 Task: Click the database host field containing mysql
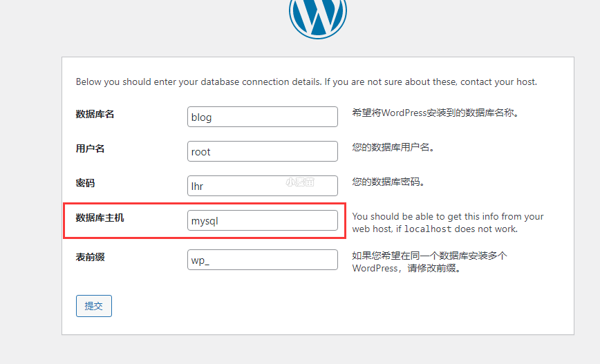pyautogui.click(x=262, y=220)
